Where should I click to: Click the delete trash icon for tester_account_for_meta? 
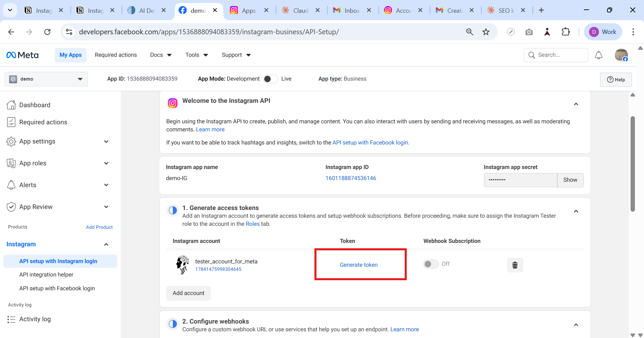[515, 265]
